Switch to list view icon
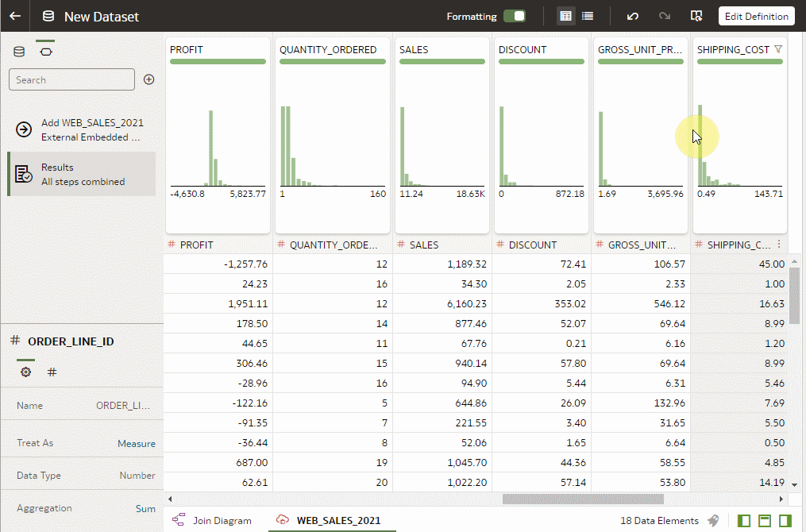The height and width of the screenshot is (532, 806). [588, 16]
